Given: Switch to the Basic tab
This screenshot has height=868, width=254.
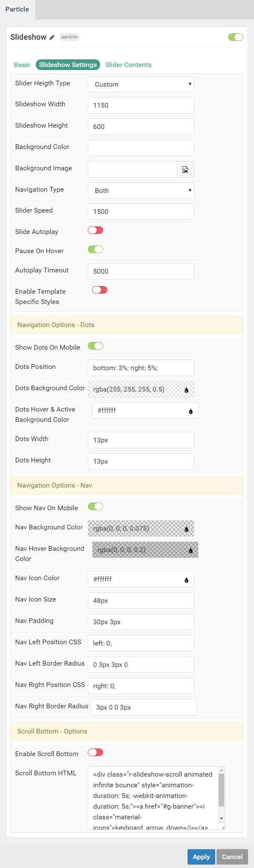Looking at the screenshot, I should tap(22, 65).
